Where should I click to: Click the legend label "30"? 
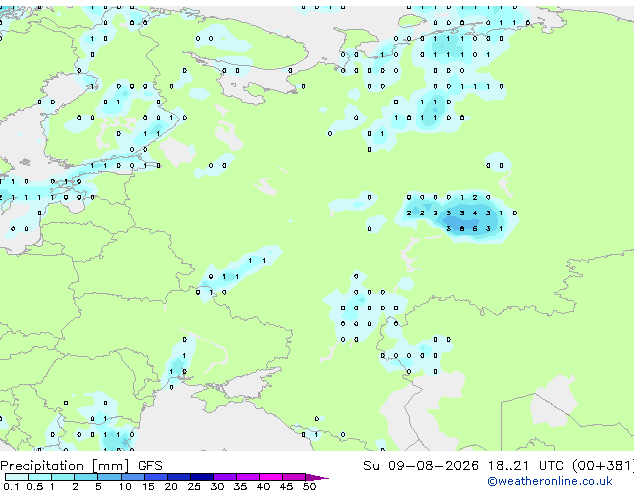pos(218,486)
